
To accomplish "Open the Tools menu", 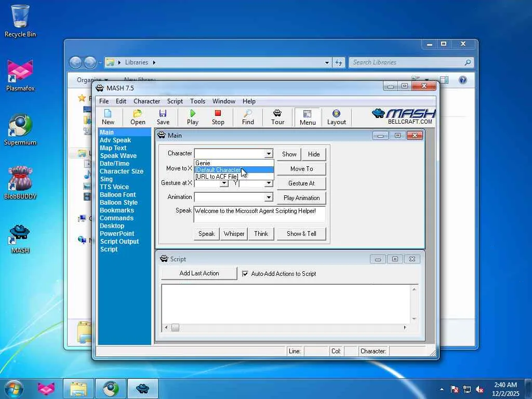I will [197, 101].
